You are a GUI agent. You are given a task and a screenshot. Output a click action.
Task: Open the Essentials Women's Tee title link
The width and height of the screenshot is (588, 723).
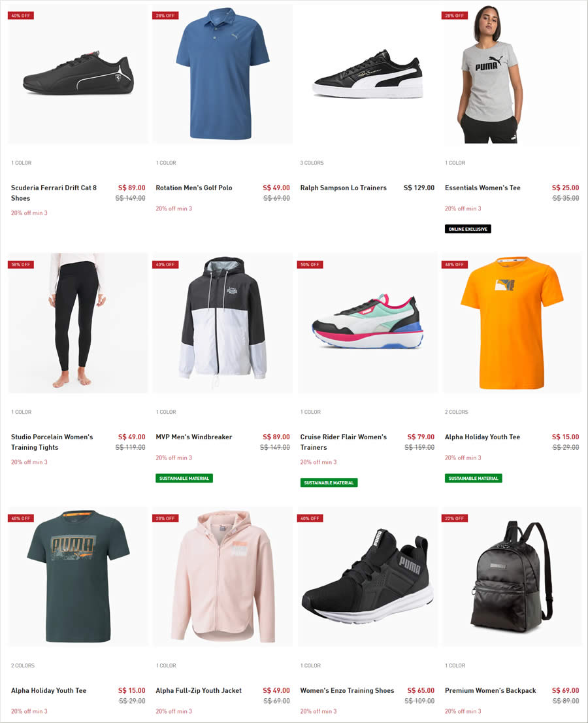[x=482, y=188]
